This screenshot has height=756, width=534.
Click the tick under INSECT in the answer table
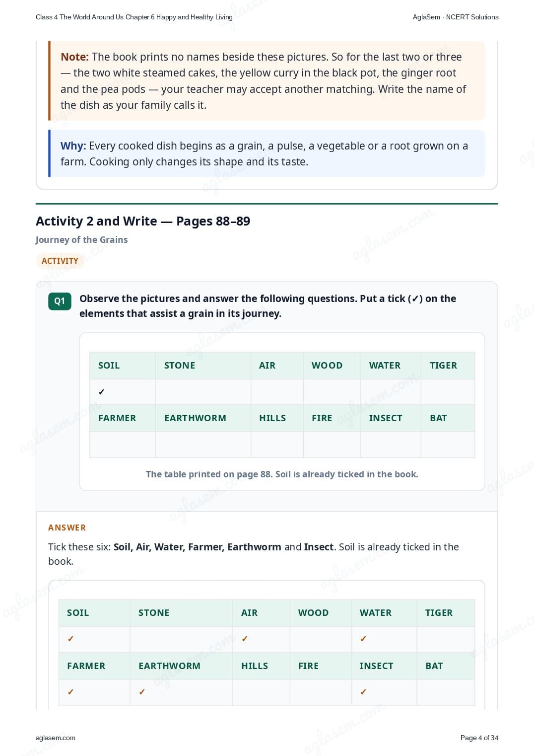click(x=363, y=692)
